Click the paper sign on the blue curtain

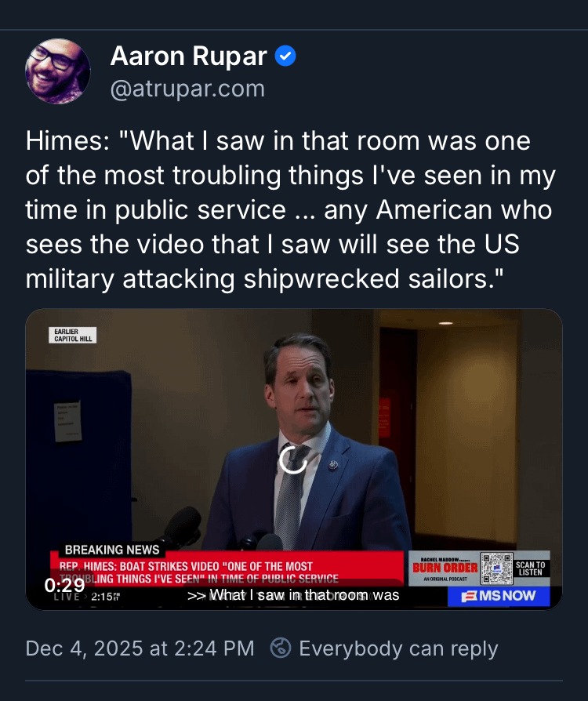pyautogui.click(x=67, y=420)
